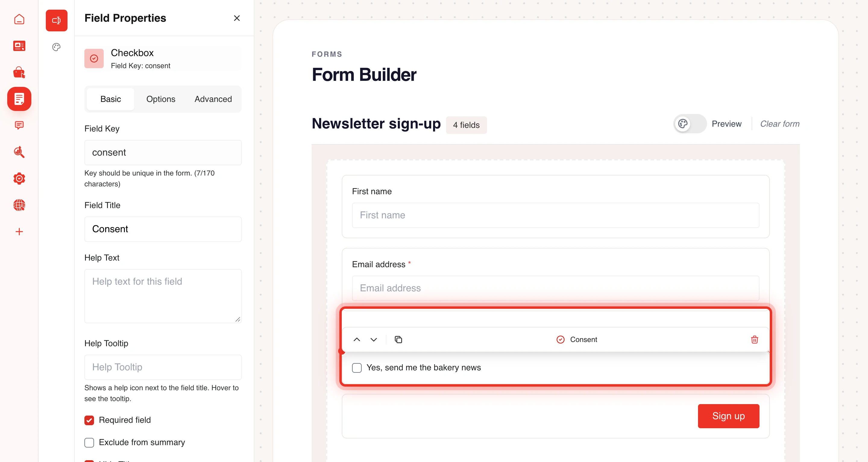
Task: Switch to the Options tab
Action: click(161, 99)
